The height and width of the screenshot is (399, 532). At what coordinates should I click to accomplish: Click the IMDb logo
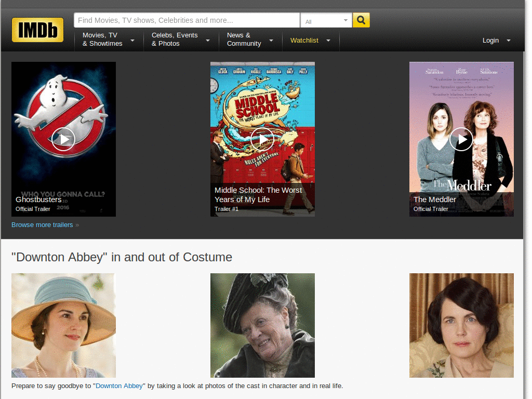(37, 30)
